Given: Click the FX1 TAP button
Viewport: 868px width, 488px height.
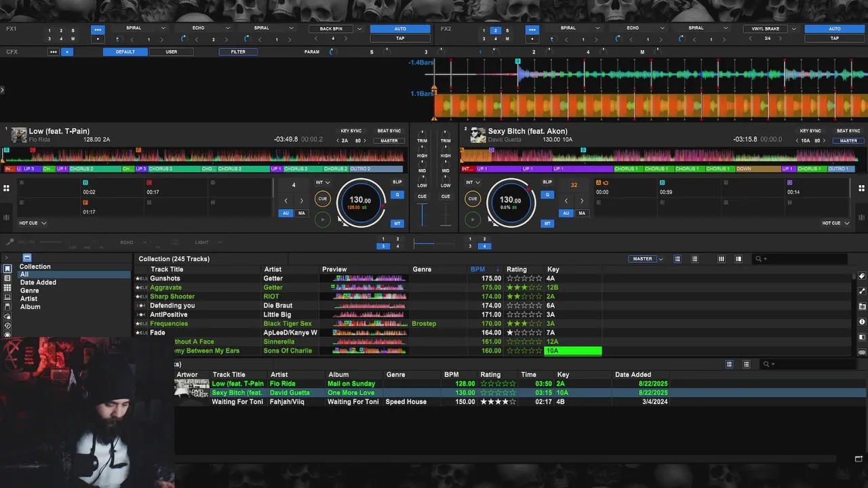Looking at the screenshot, I should point(400,39).
